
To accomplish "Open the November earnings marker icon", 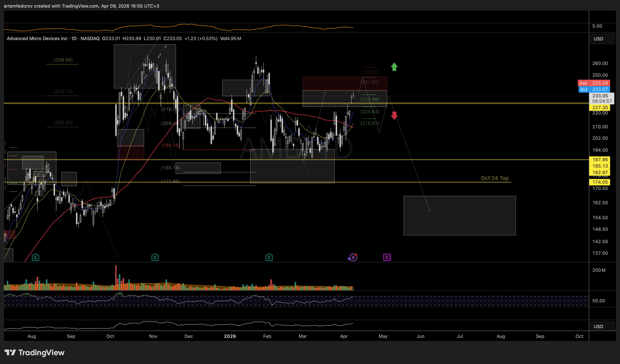I will click(155, 258).
